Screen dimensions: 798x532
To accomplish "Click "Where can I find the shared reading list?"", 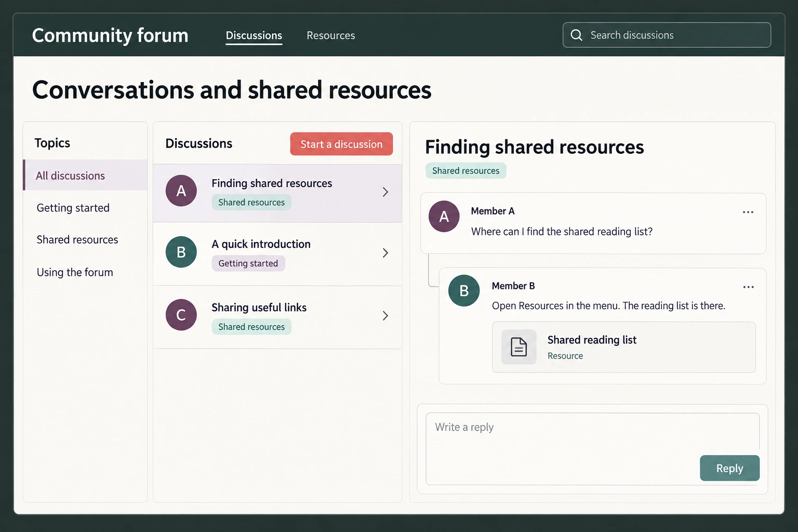I will click(562, 232).
